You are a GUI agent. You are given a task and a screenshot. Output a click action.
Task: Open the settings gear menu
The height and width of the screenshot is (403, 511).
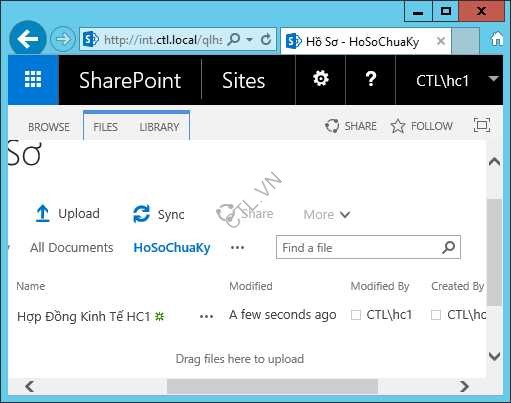tap(321, 79)
